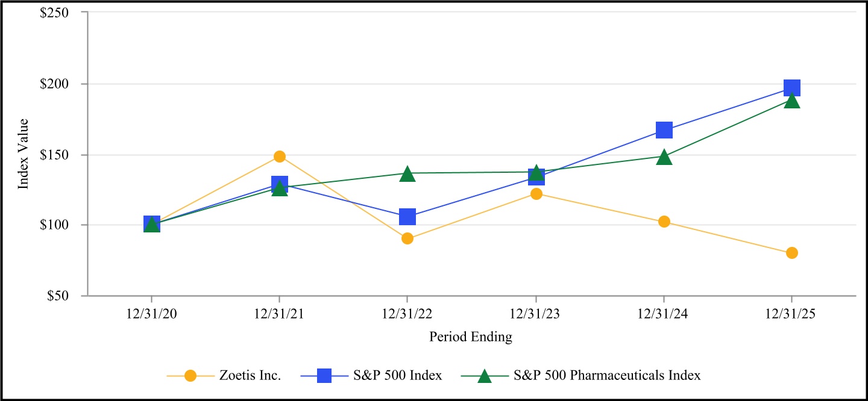Select the Pharmaceuticals triangle marker at 12/31/24
The image size is (868, 401).
(664, 158)
